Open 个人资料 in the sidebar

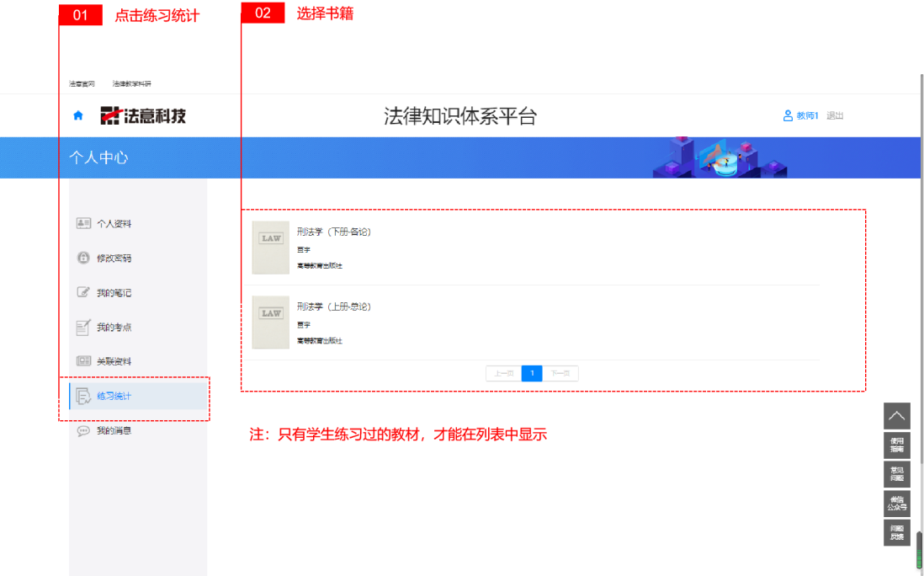[114, 224]
